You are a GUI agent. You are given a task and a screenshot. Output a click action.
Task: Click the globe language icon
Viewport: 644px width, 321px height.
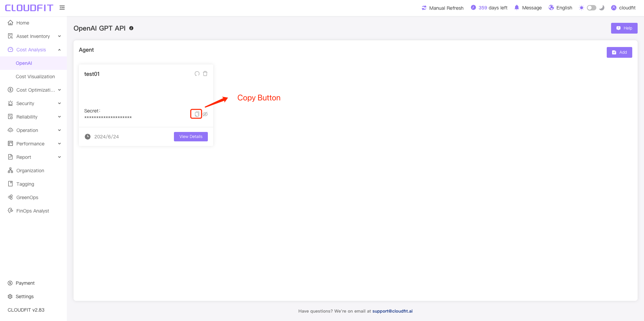(551, 7)
